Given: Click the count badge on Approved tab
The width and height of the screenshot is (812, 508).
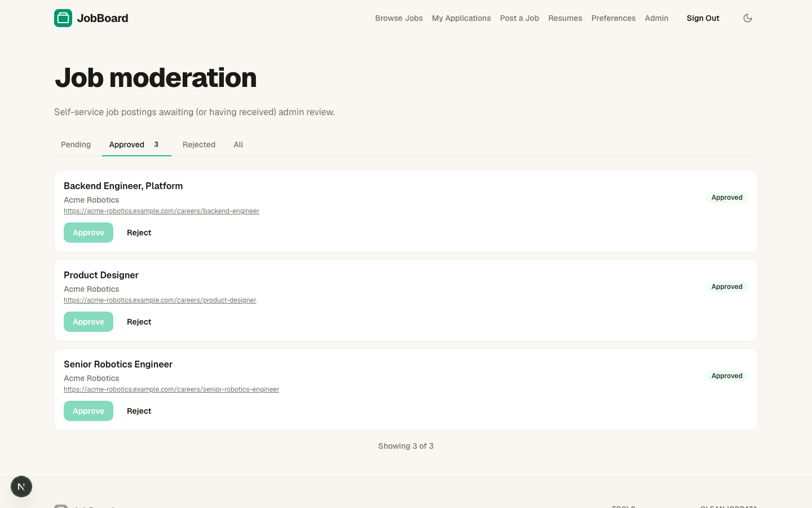Looking at the screenshot, I should click(x=156, y=144).
